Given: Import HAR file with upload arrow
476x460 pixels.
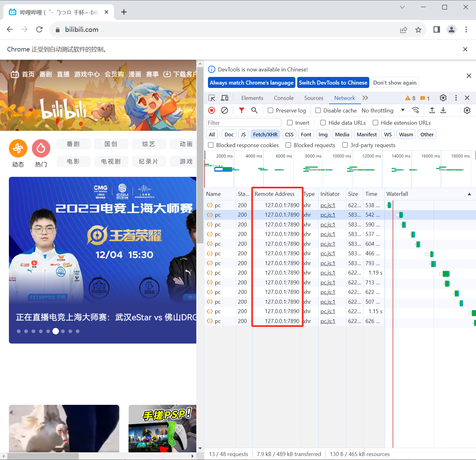Looking at the screenshot, I should (432, 110).
